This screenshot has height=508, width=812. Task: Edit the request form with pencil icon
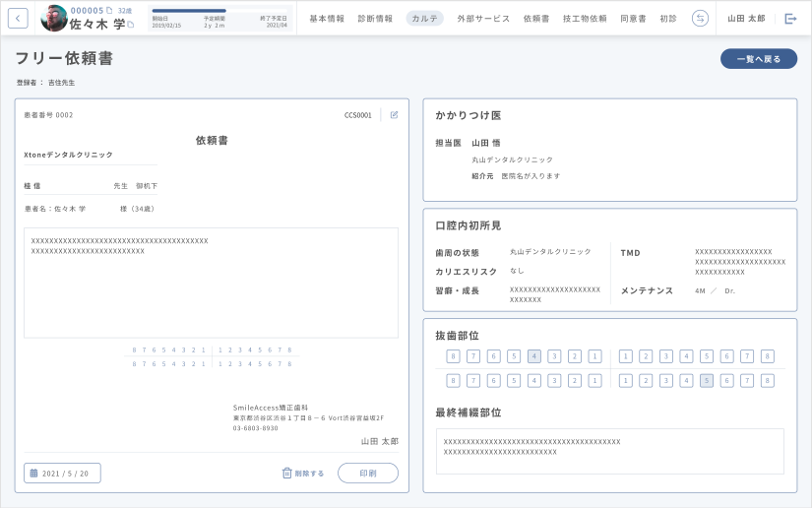click(395, 115)
